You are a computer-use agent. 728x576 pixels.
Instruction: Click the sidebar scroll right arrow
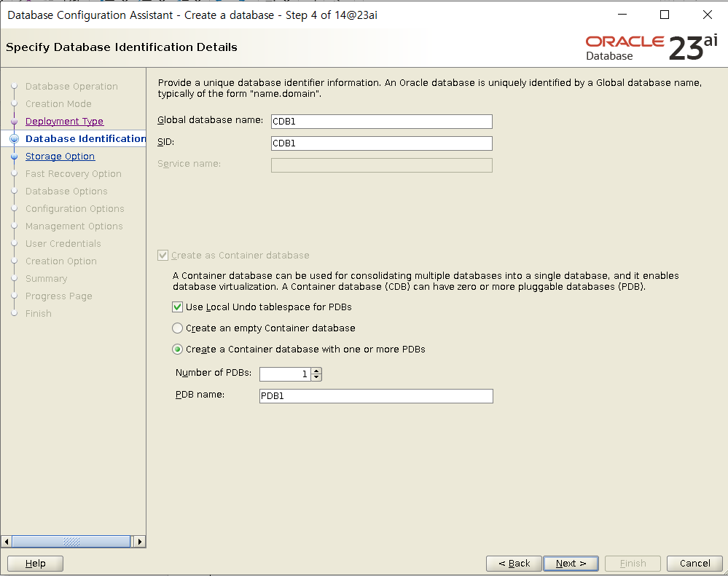140,541
